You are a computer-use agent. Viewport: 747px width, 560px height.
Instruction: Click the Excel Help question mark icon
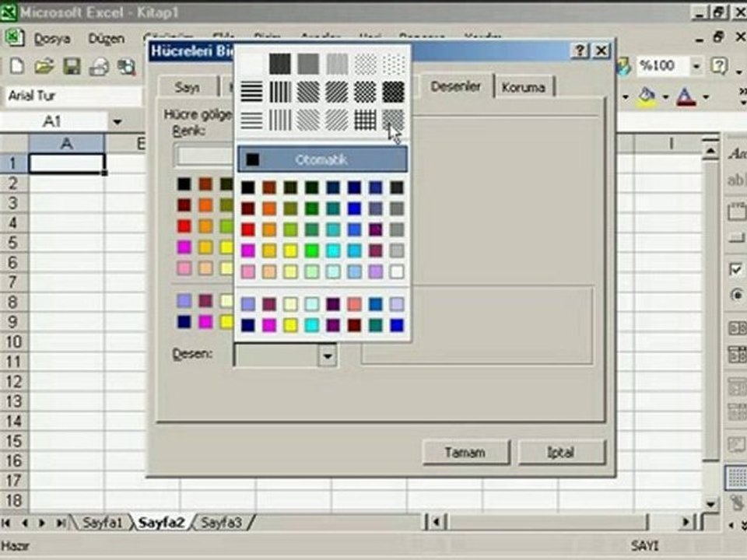[719, 65]
